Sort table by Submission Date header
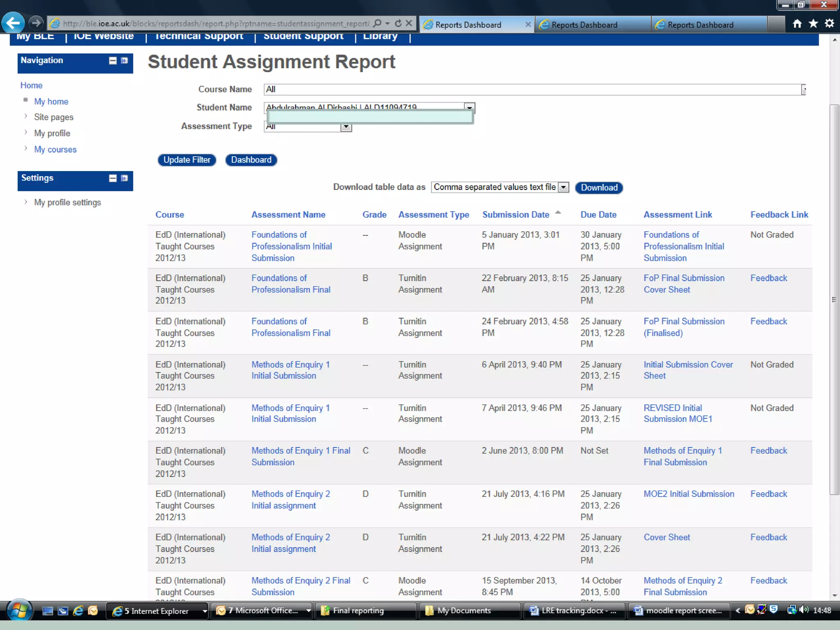The width and height of the screenshot is (840, 630). (x=516, y=215)
